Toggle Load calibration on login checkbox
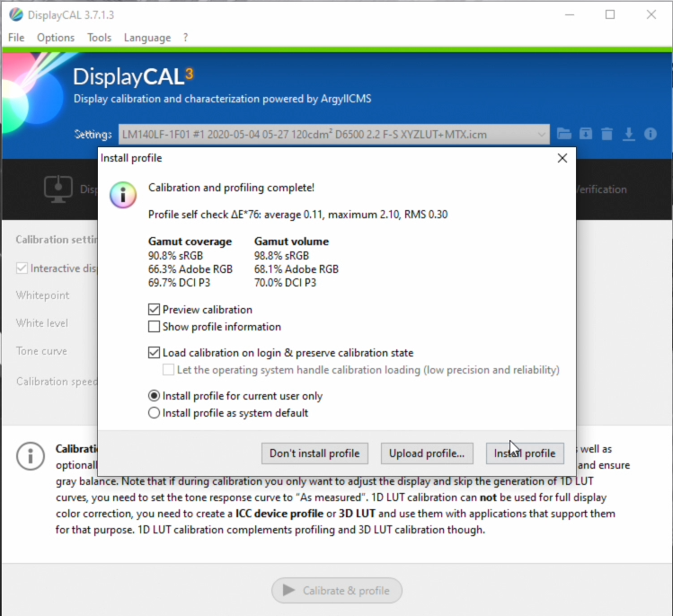 coord(154,353)
